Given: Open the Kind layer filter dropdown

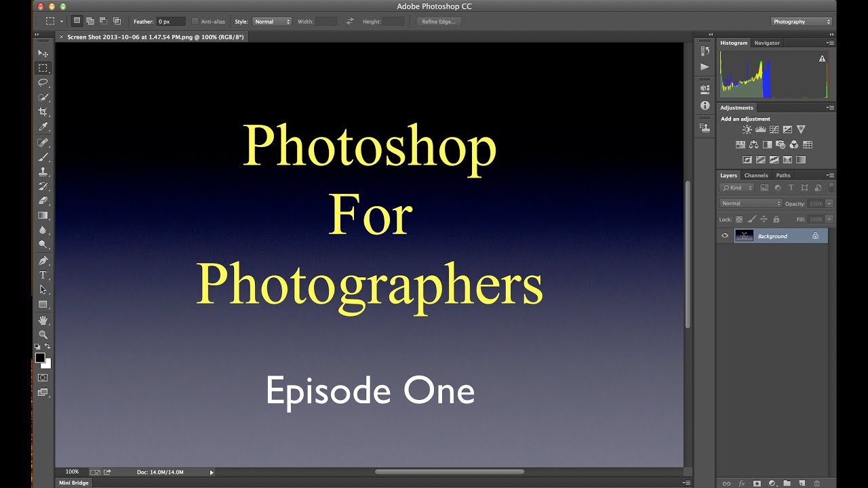Looking at the screenshot, I should 737,188.
